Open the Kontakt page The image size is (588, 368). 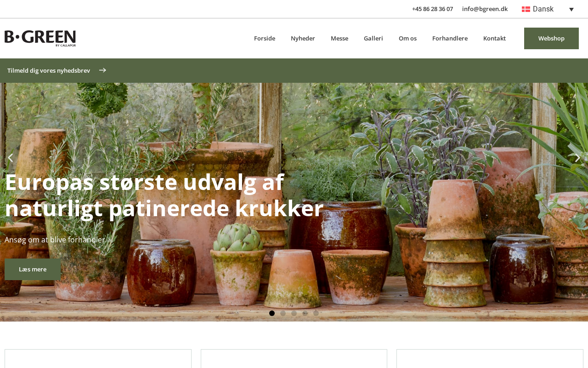click(x=494, y=38)
